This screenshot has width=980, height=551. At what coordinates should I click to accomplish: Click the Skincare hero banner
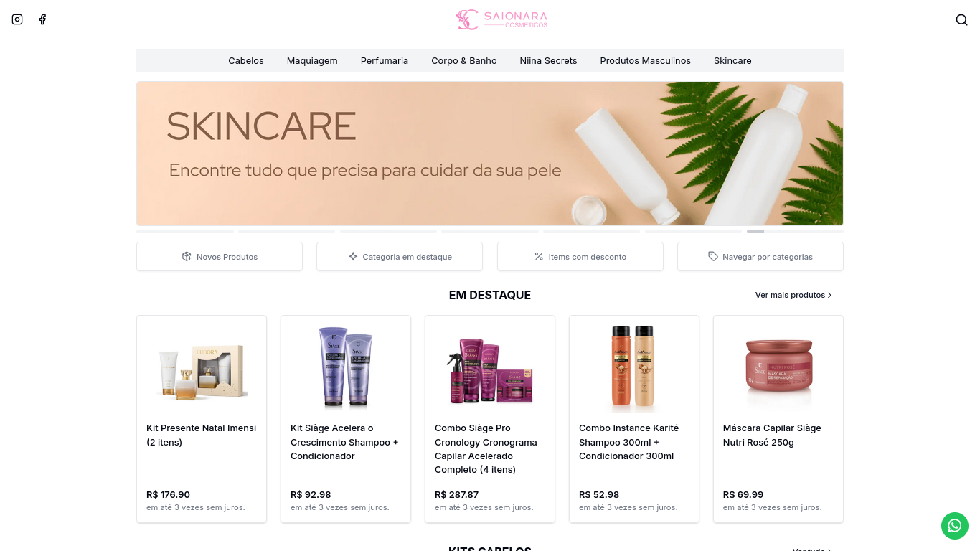tap(490, 154)
